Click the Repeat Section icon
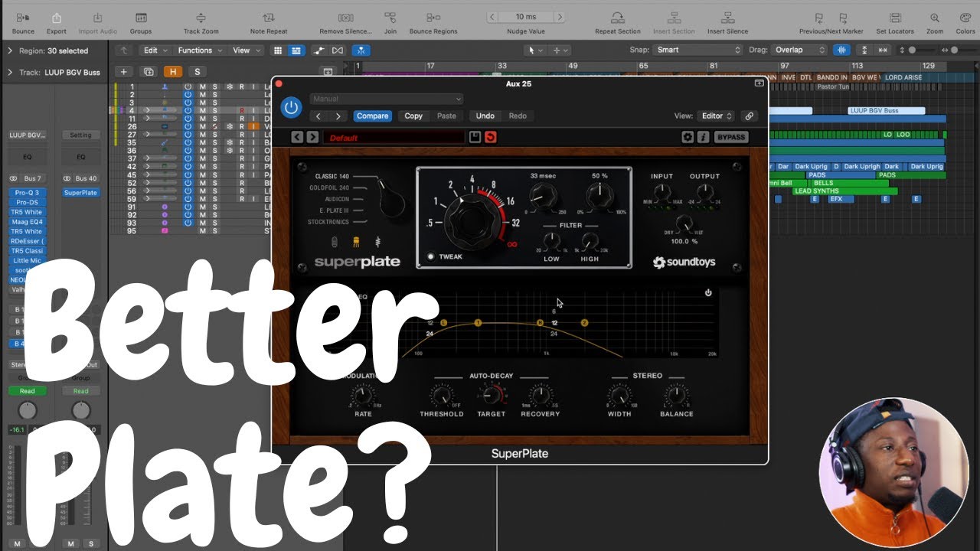980x551 pixels. click(x=617, y=18)
